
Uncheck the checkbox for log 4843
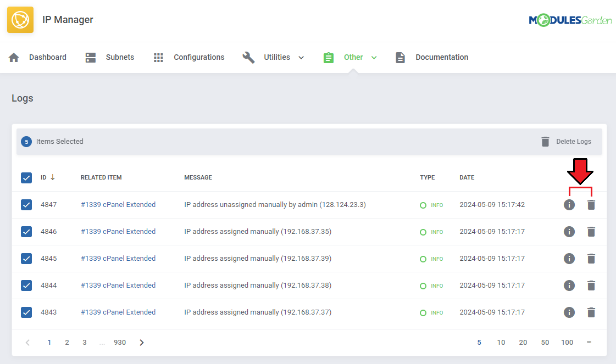tap(26, 312)
